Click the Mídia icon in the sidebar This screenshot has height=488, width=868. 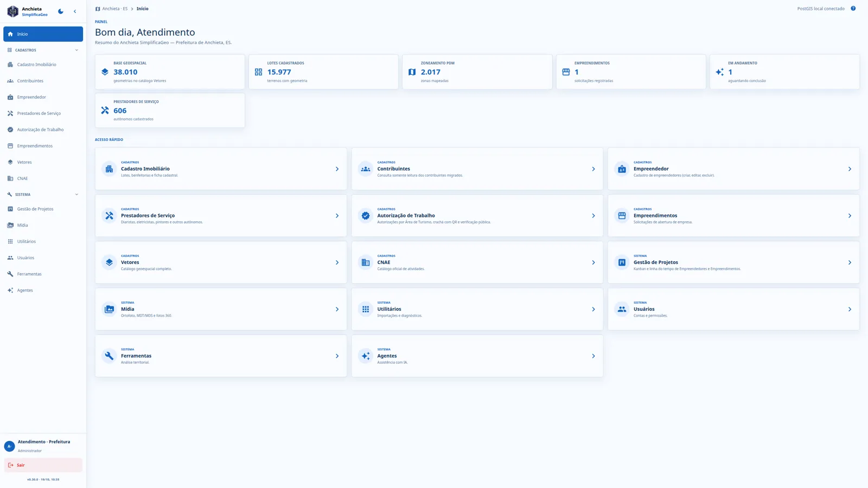[10, 225]
